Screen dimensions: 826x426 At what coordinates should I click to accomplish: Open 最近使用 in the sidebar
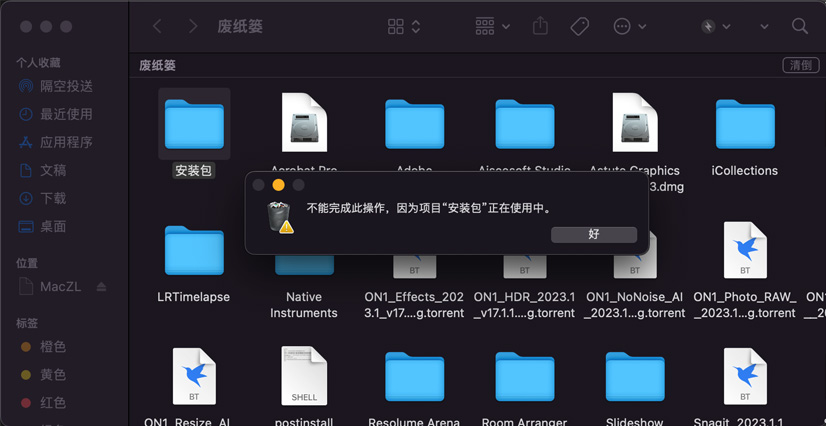66,115
